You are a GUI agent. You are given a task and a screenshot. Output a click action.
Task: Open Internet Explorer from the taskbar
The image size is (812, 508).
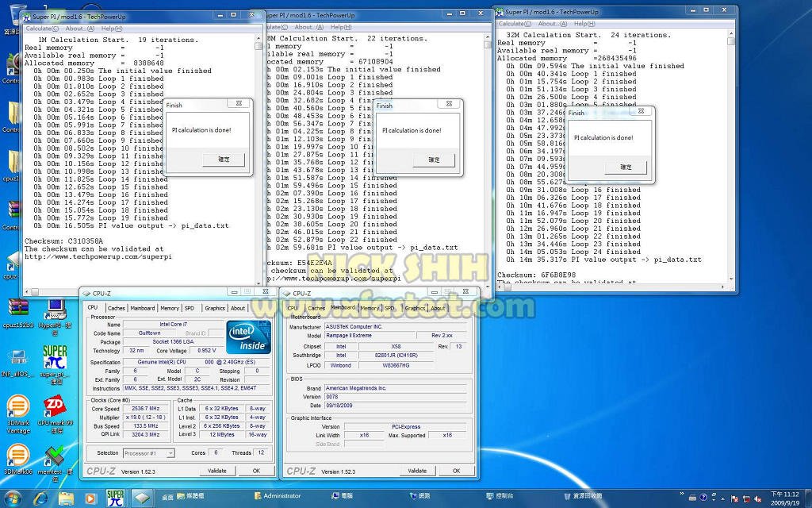41,497
